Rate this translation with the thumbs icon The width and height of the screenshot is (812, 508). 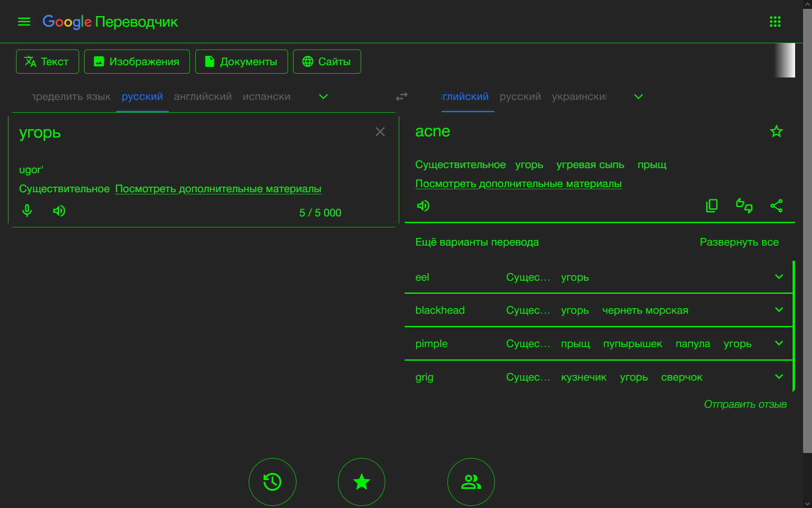[x=744, y=206]
